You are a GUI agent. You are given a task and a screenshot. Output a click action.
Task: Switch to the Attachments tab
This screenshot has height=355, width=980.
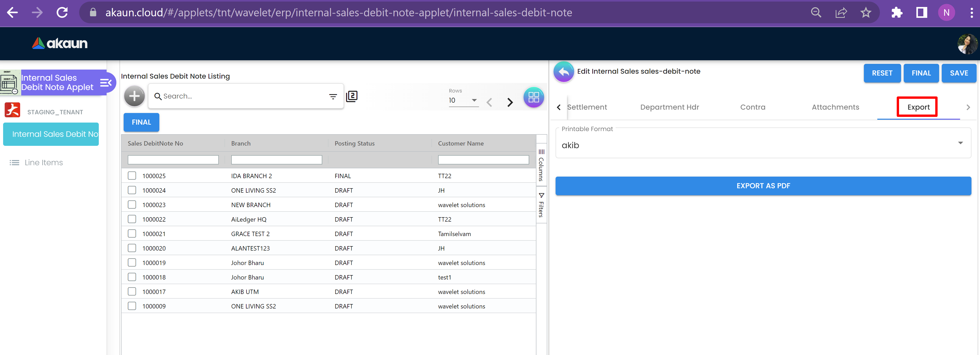835,107
